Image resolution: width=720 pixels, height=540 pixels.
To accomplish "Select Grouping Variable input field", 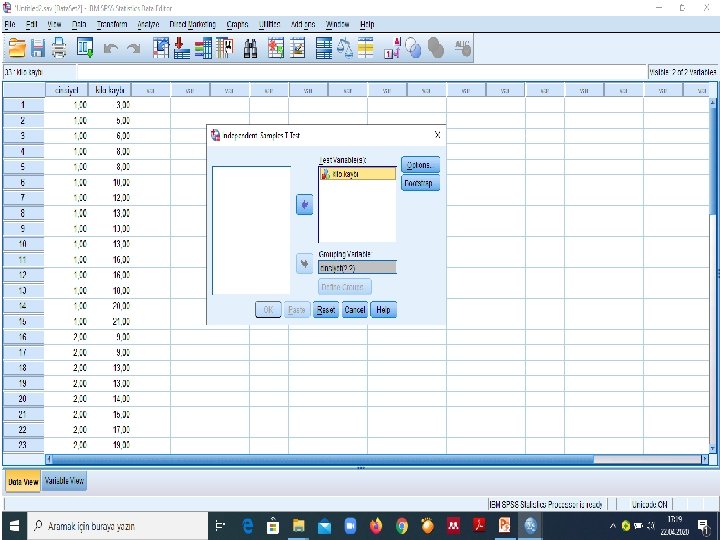I will click(x=357, y=267).
